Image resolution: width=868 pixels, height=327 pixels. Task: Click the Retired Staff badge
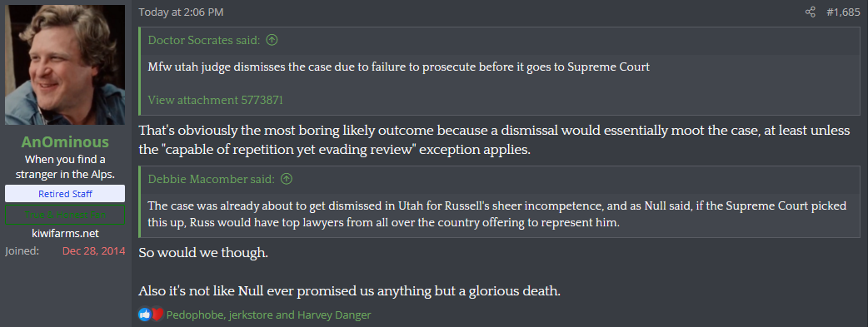click(65, 194)
